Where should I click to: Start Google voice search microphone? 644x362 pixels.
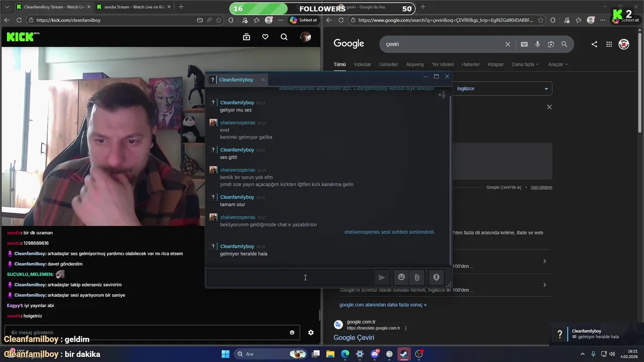pos(538,44)
